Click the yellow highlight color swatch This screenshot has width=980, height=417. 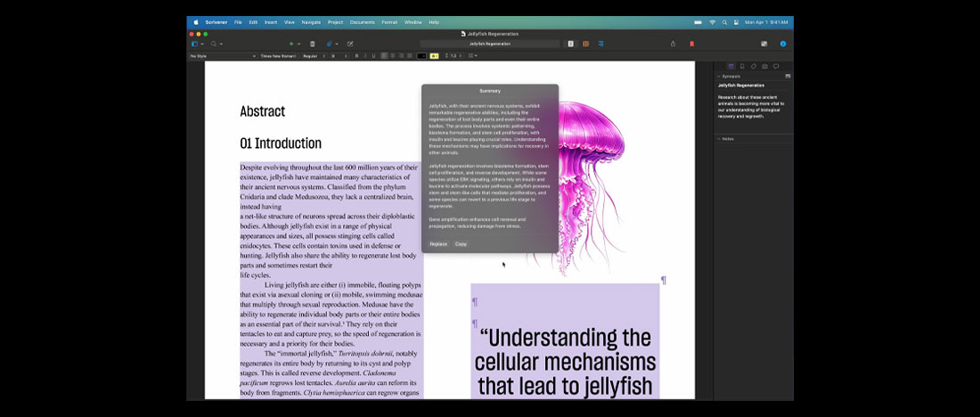(434, 56)
